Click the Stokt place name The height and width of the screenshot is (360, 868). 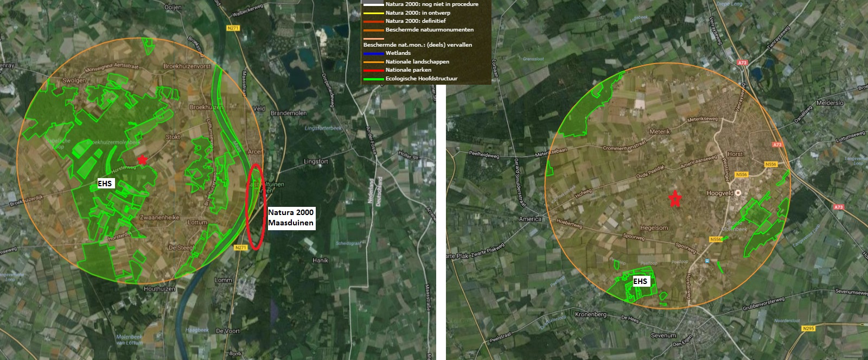(173, 137)
